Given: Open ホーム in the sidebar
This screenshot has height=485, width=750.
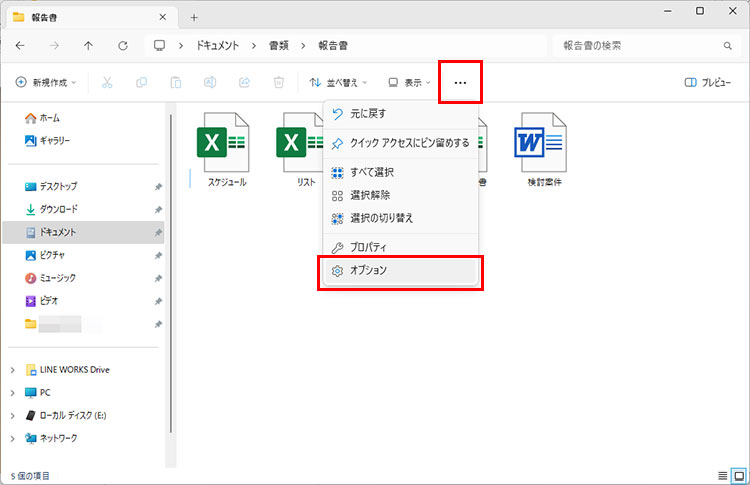Looking at the screenshot, I should point(42,118).
